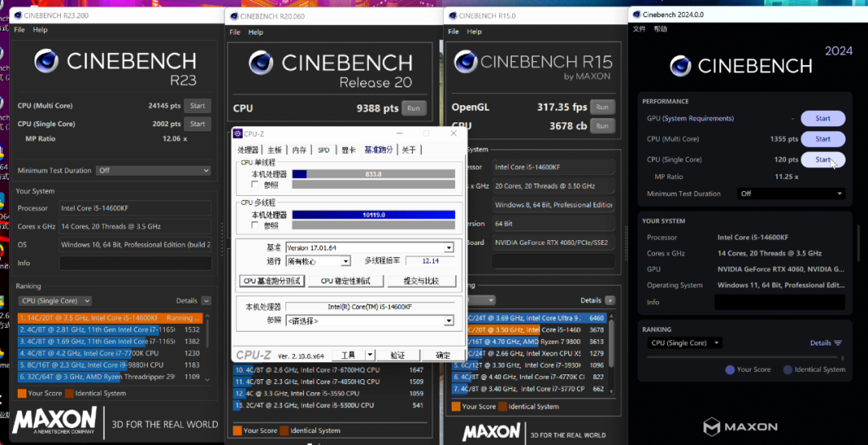Tick 参照 checkbox under CPU 单线程
868x445 pixels.
255,184
